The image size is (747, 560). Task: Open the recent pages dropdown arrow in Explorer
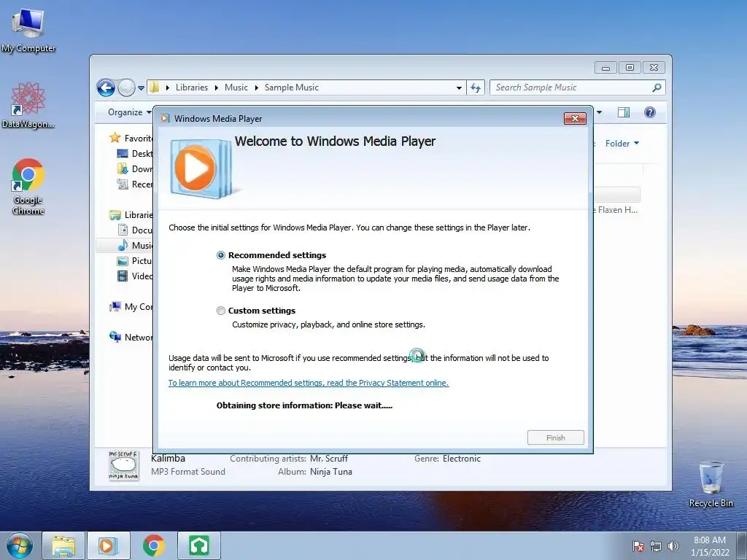point(141,88)
